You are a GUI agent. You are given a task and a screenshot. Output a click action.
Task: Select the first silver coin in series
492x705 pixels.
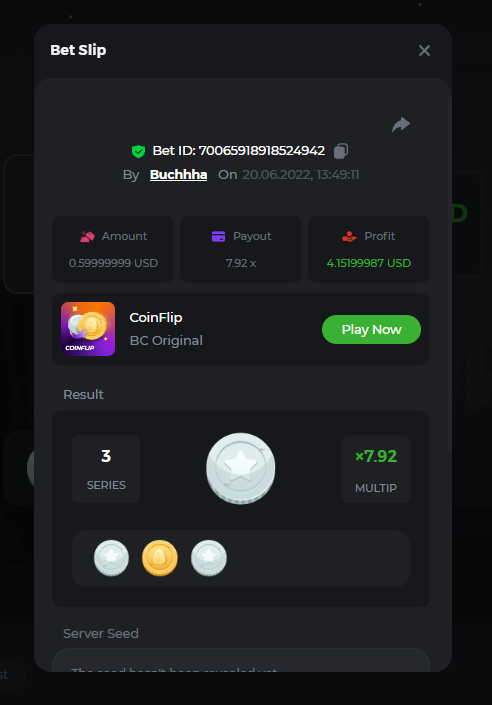[x=111, y=558]
